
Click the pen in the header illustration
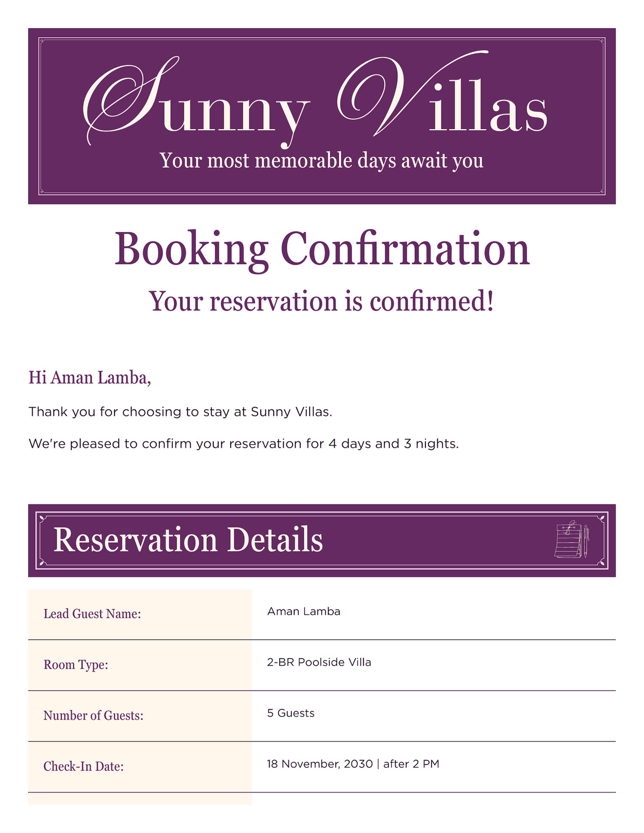[x=586, y=541]
